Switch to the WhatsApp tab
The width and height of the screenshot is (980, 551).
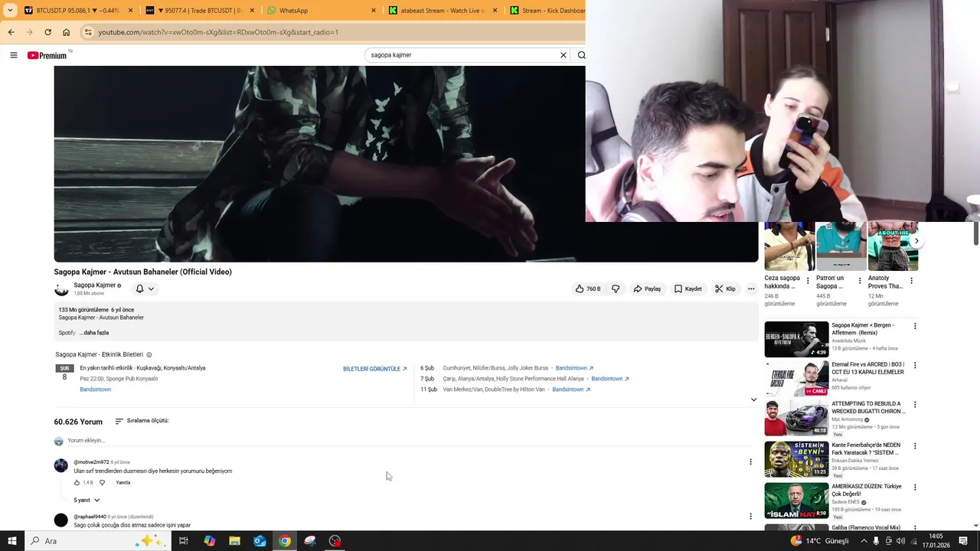(x=322, y=11)
